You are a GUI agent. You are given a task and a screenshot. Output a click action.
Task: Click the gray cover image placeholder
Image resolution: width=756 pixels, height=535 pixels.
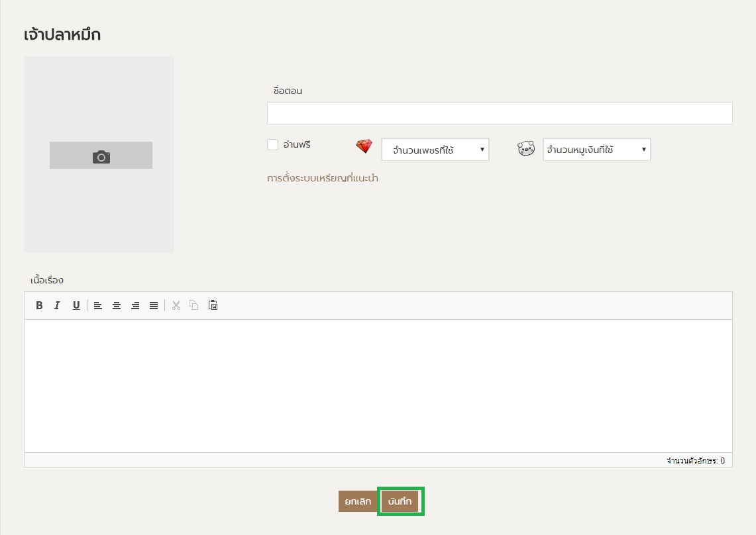coord(99,212)
